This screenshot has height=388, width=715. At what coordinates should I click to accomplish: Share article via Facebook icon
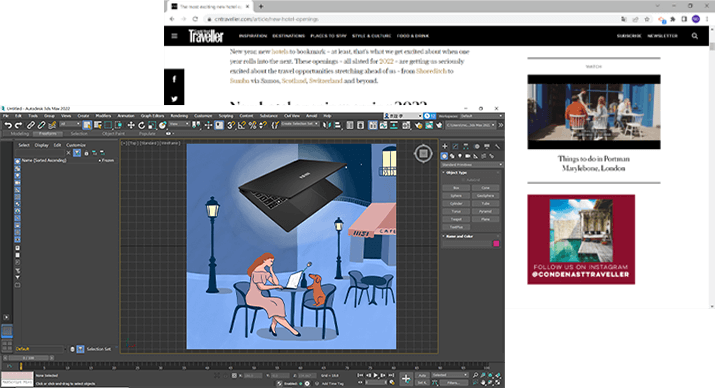coord(174,79)
